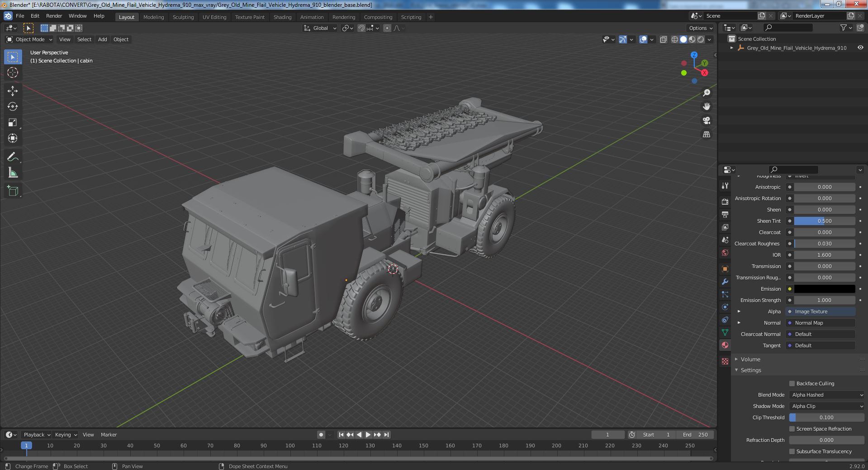Switch to the Scripting workspace tab
868x470 pixels.
(x=411, y=17)
